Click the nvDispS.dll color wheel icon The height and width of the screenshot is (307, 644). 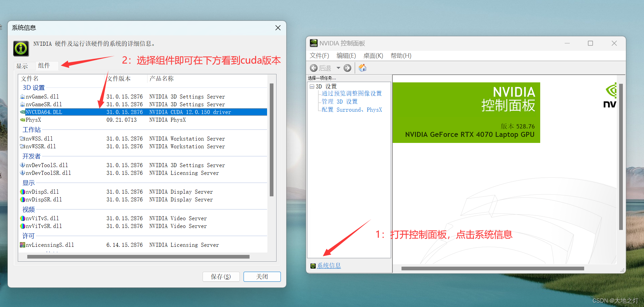[x=23, y=192]
